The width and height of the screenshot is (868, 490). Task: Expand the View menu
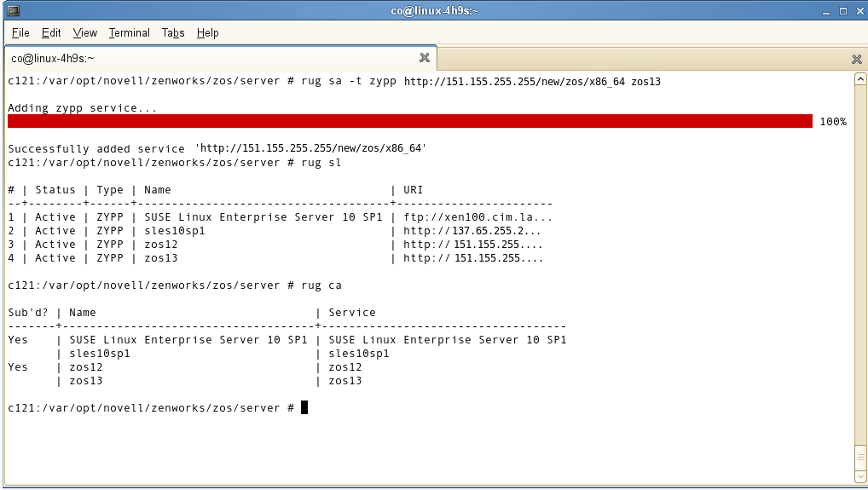click(x=84, y=33)
